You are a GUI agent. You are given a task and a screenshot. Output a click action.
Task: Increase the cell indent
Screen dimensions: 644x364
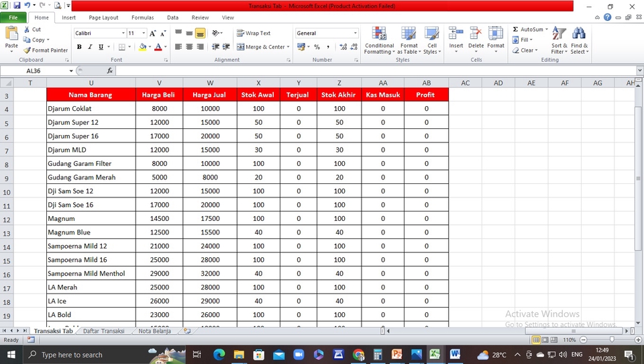tap(226, 47)
